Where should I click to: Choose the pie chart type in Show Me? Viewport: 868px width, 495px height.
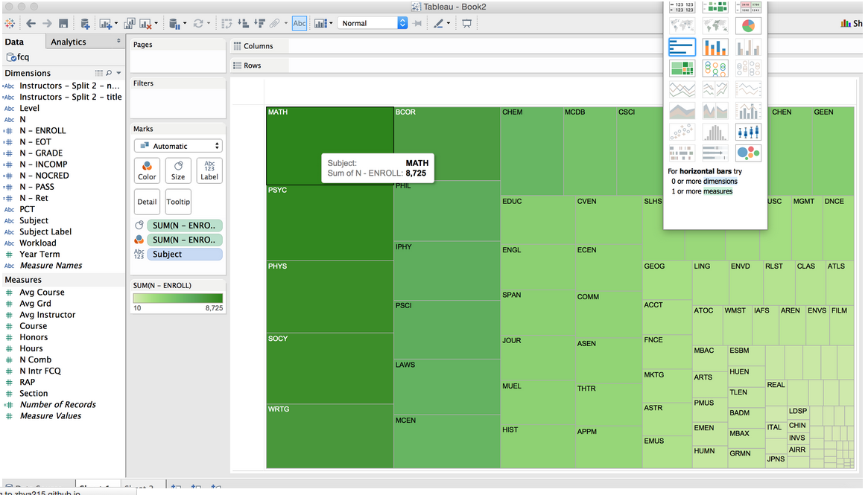tap(748, 26)
